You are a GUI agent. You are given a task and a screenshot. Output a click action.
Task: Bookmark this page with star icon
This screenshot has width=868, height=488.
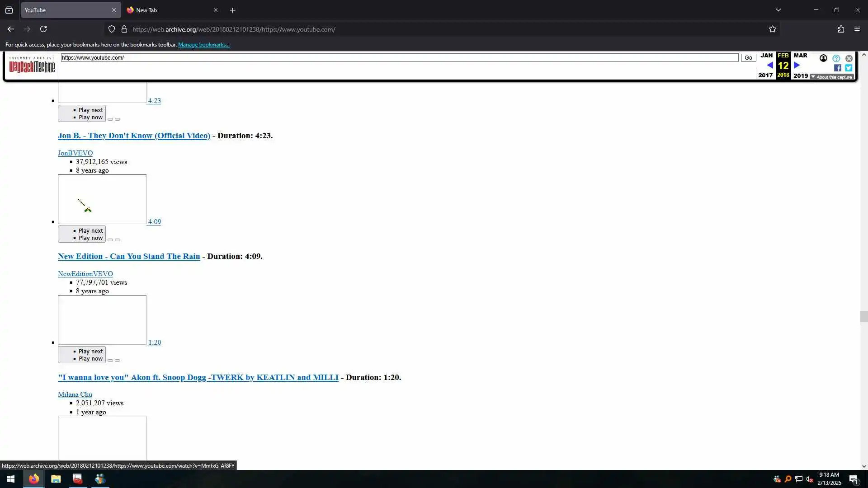pos(773,29)
